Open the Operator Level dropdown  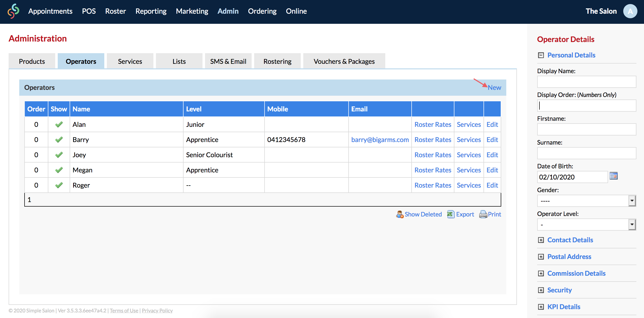coord(586,225)
